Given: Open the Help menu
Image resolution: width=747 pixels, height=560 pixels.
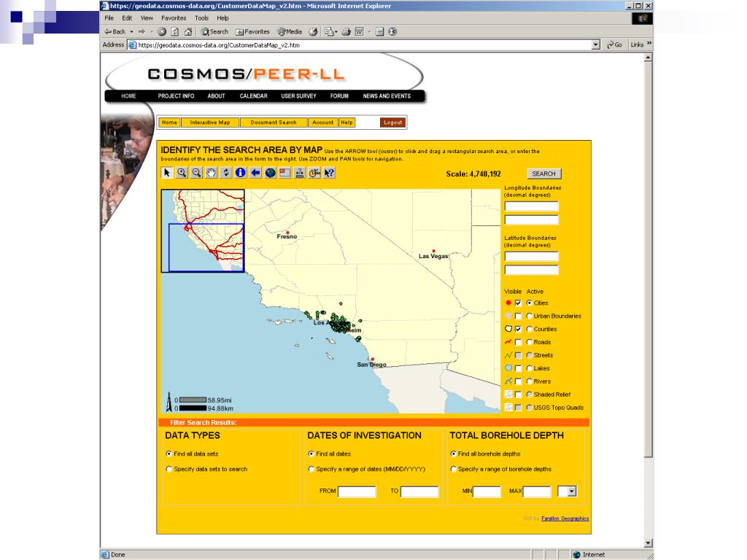Looking at the screenshot, I should coord(222,18).
